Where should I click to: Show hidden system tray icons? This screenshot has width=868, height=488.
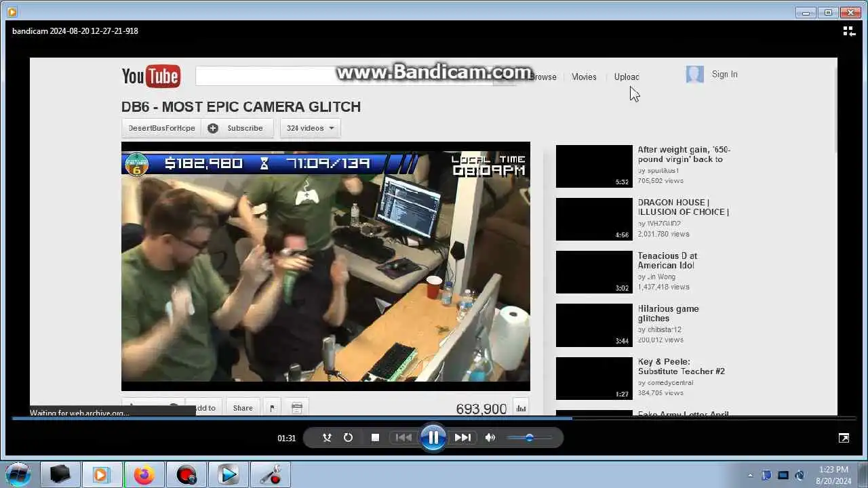[750, 475]
